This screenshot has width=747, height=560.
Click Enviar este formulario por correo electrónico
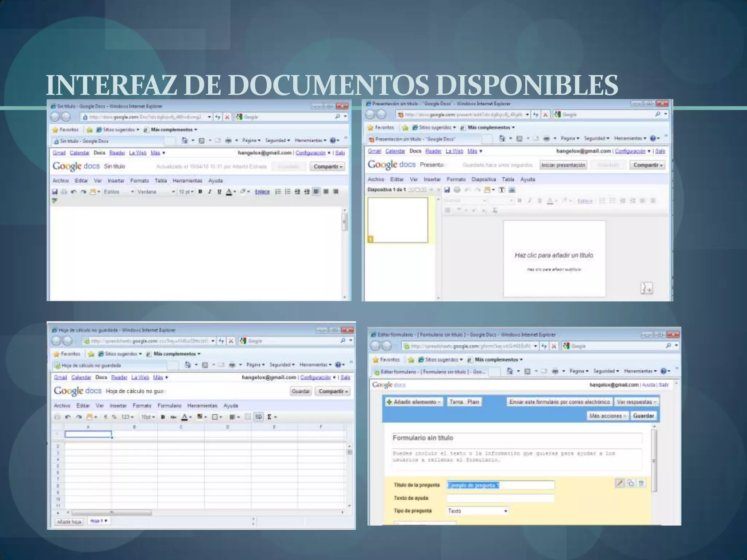click(x=559, y=402)
